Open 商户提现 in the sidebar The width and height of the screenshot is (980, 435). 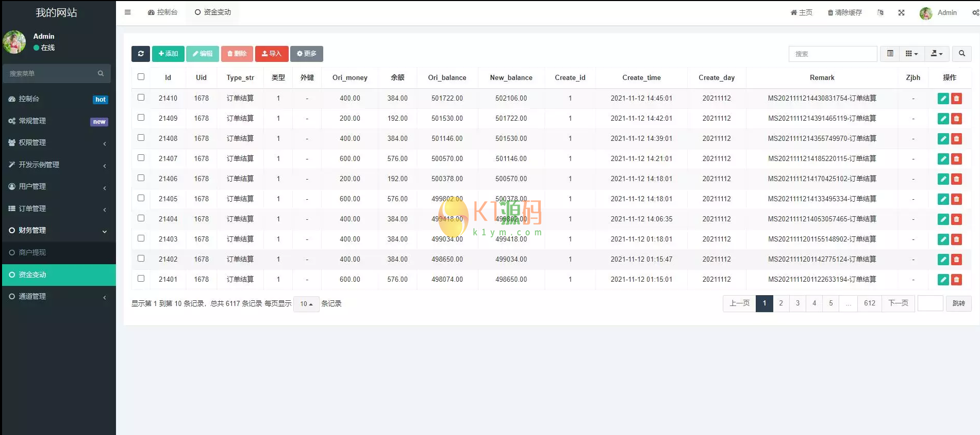(x=32, y=252)
